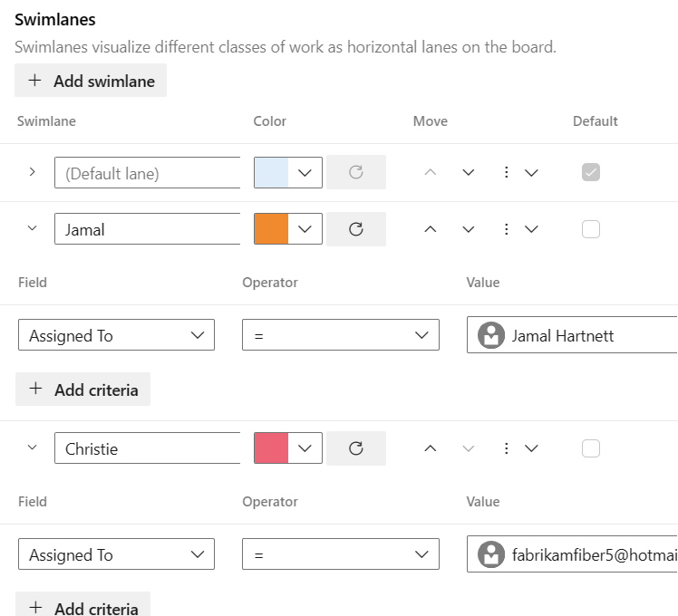Set Jamal swimlane as default

tap(591, 229)
